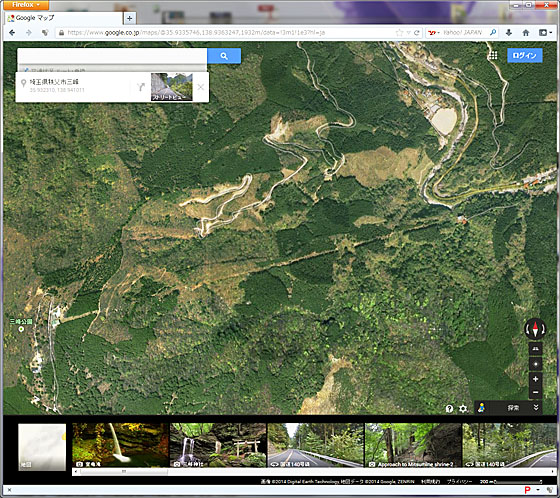
Task: Open the rightmost toolbar dropdown button
Action: click(545, 33)
